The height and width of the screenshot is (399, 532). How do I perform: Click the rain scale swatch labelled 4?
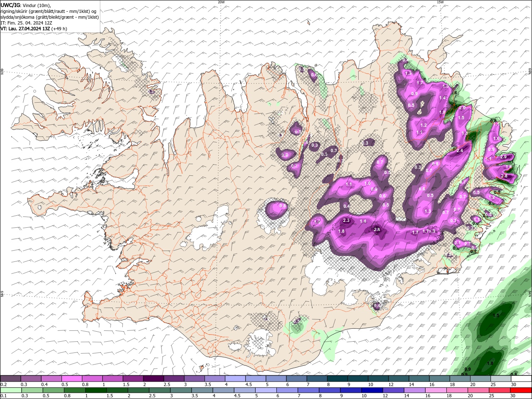click(x=223, y=390)
